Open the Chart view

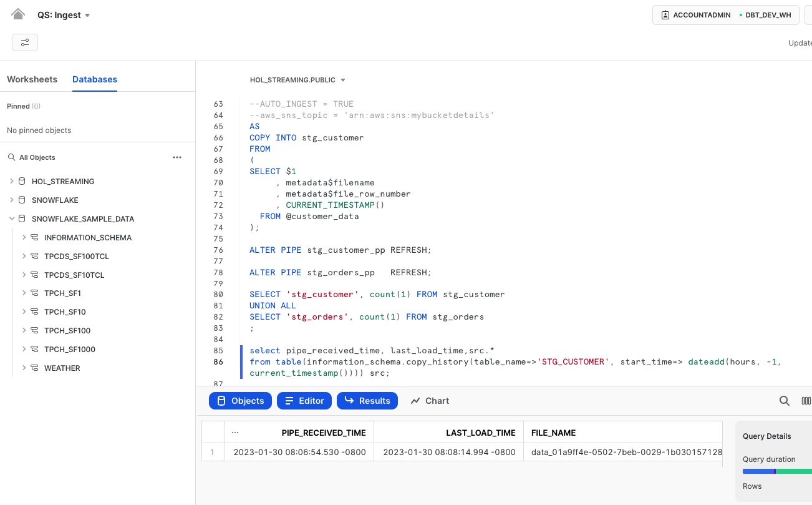430,401
